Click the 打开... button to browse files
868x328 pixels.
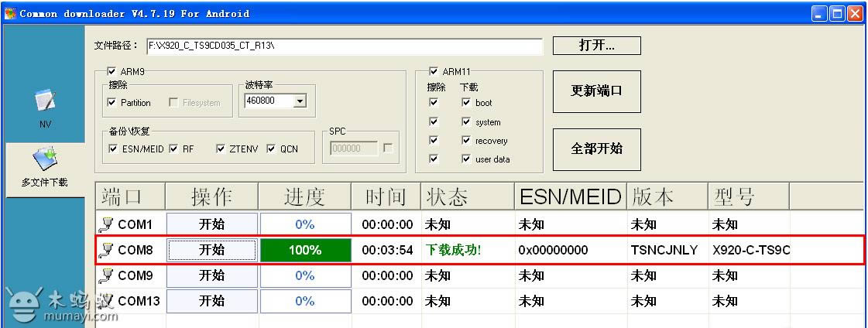tap(596, 46)
